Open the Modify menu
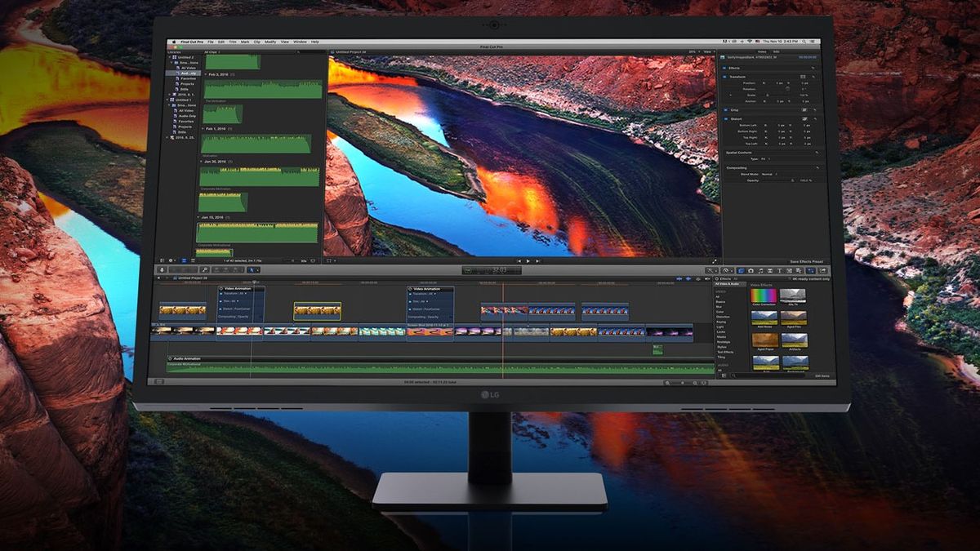The height and width of the screenshot is (551, 980). coord(270,42)
